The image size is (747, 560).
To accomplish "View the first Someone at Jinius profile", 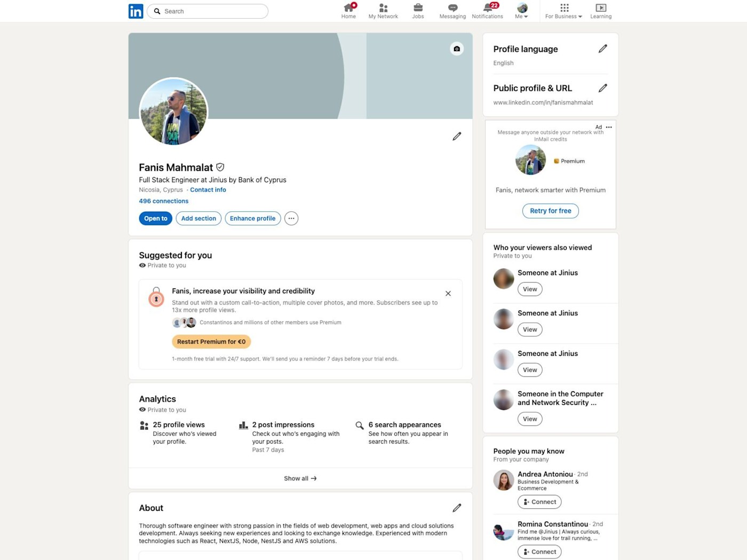I will [x=530, y=289].
